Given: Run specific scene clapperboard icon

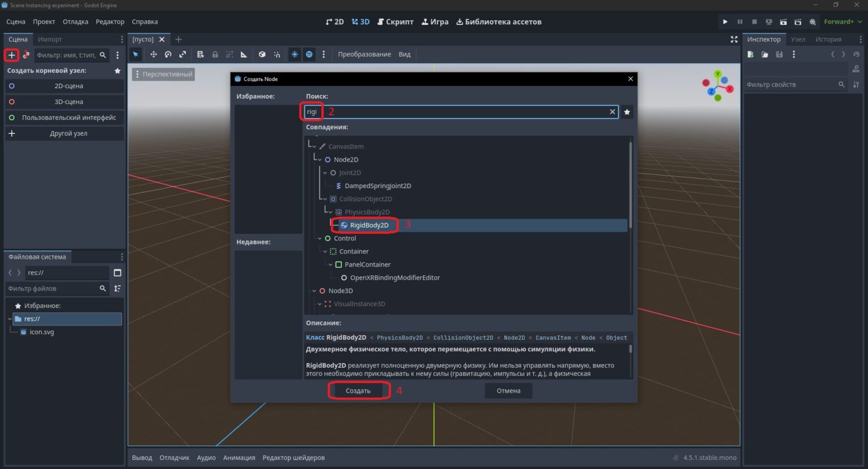Looking at the screenshot, I should tap(798, 21).
